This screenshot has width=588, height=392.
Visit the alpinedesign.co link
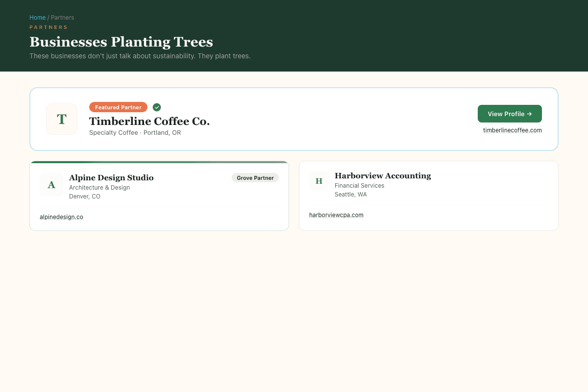coord(61,217)
